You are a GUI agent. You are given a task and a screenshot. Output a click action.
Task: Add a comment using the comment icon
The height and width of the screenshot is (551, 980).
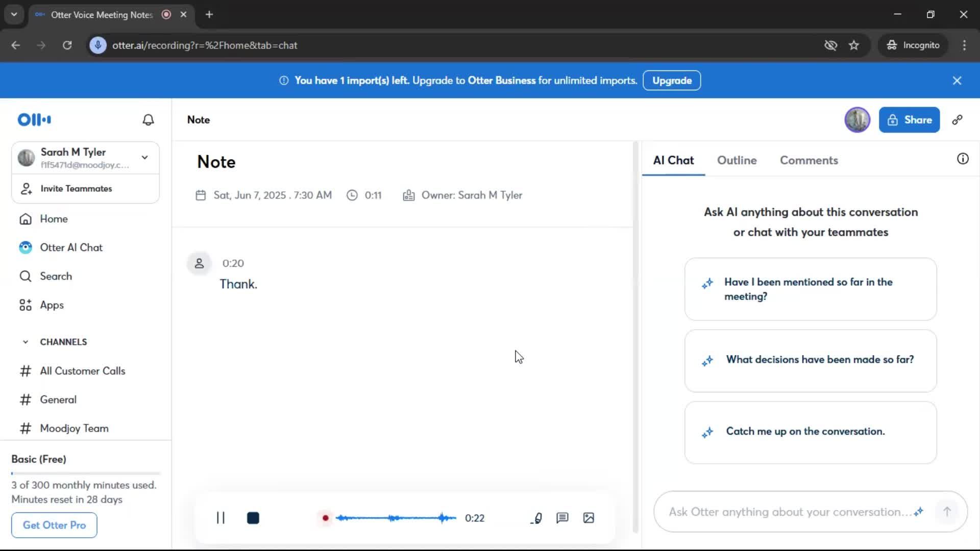(562, 518)
